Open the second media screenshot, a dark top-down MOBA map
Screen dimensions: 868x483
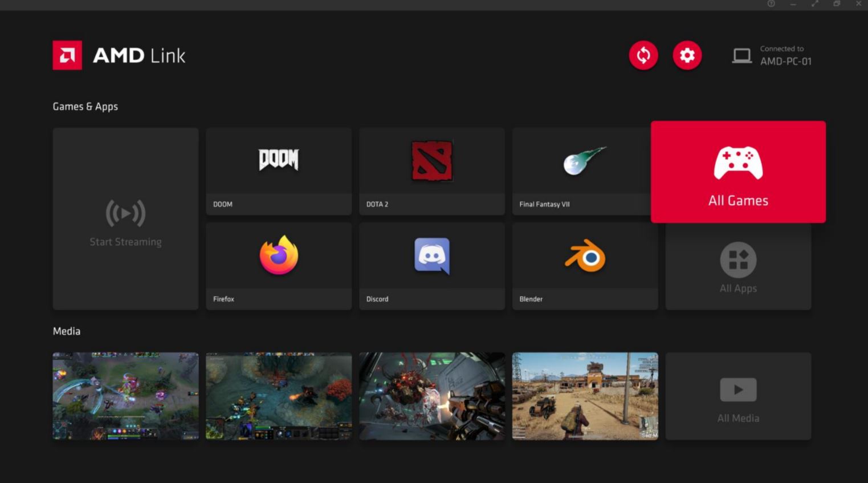279,396
